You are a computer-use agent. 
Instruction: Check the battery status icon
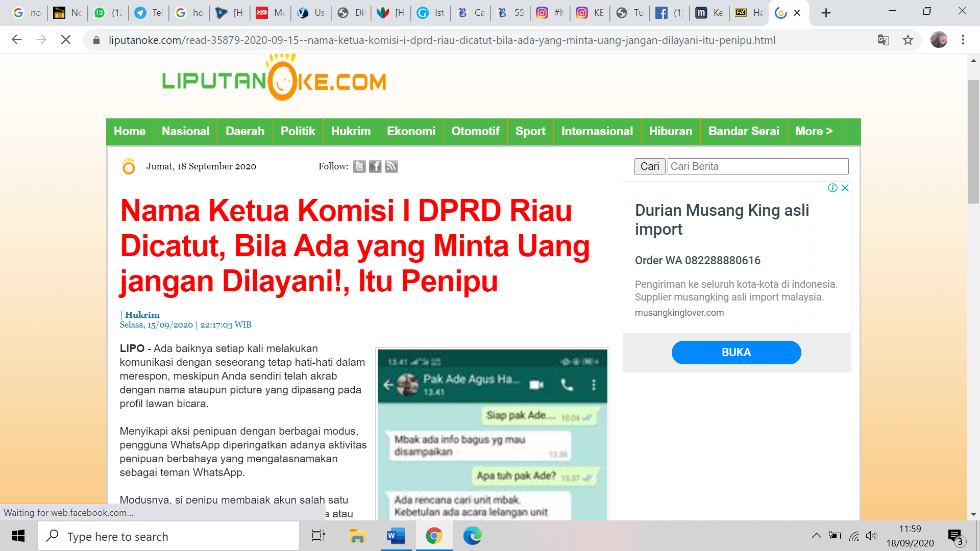[x=835, y=536]
